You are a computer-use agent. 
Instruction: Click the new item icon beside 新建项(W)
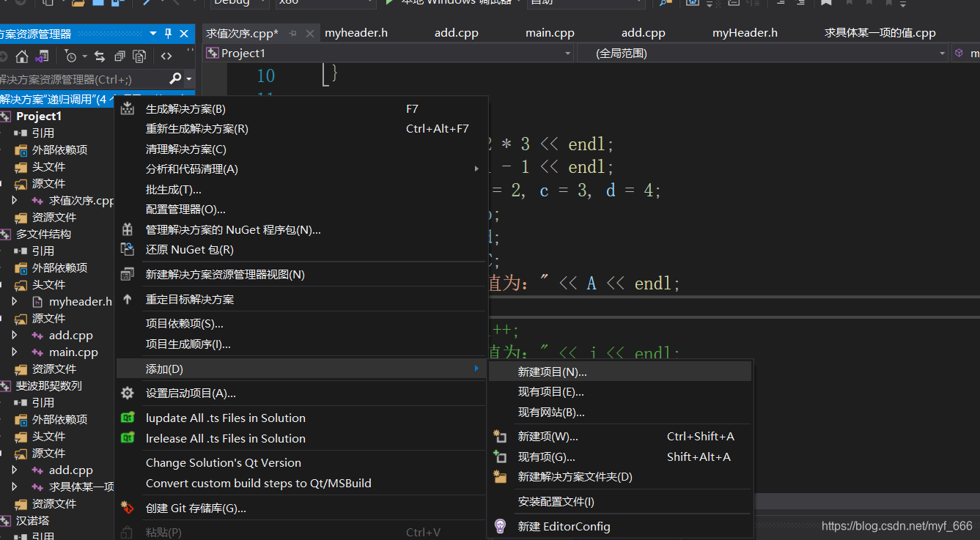(x=500, y=436)
